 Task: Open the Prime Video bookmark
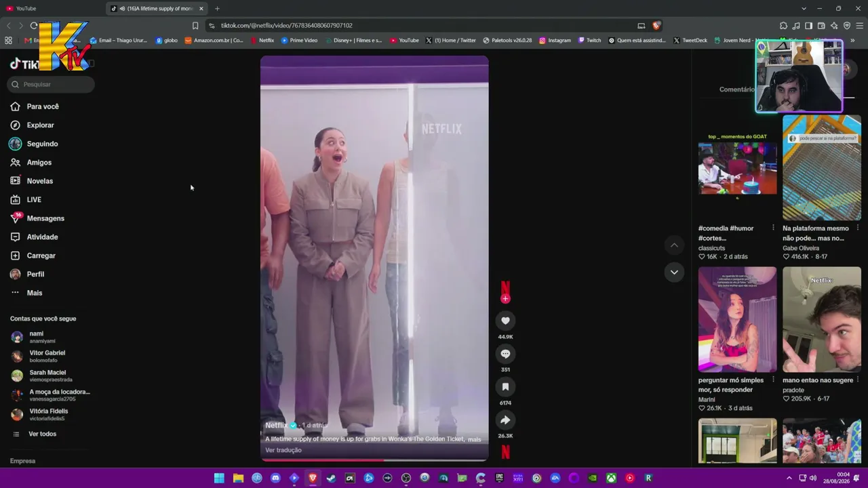299,40
